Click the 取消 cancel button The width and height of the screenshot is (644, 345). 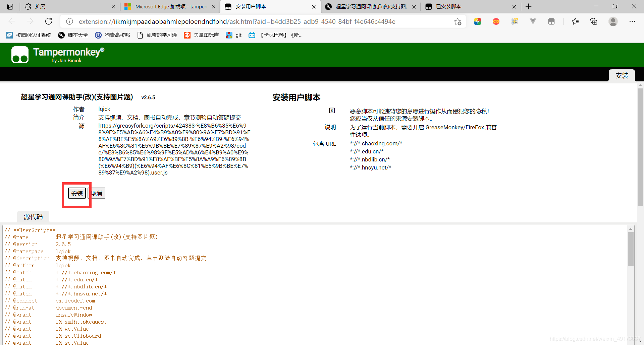(97, 193)
